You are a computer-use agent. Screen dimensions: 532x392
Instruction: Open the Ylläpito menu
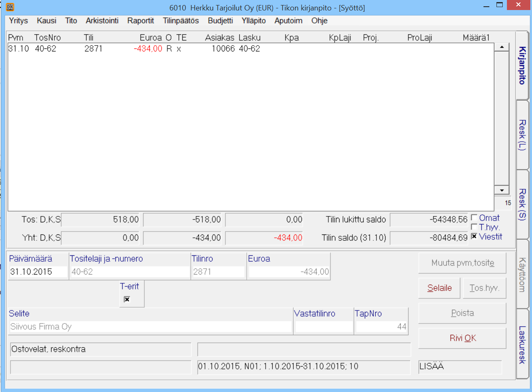(253, 20)
